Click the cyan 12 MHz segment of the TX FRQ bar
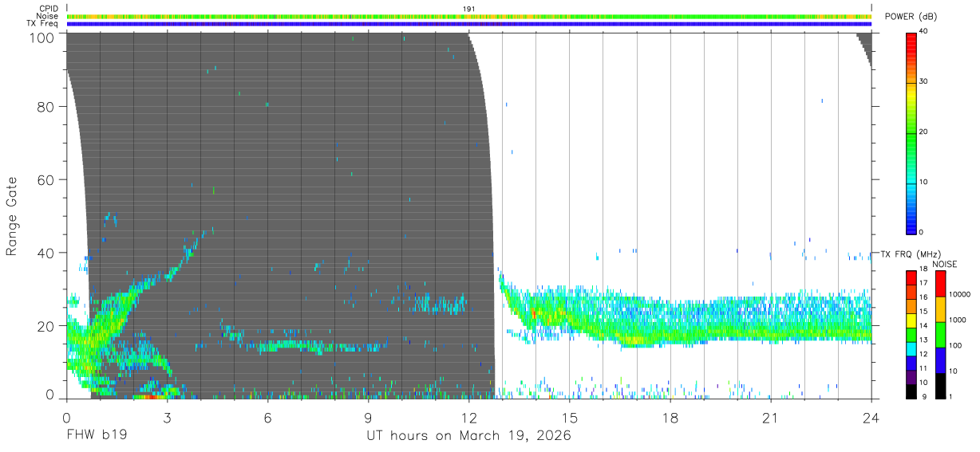This screenshot has width=980, height=452. [911, 348]
